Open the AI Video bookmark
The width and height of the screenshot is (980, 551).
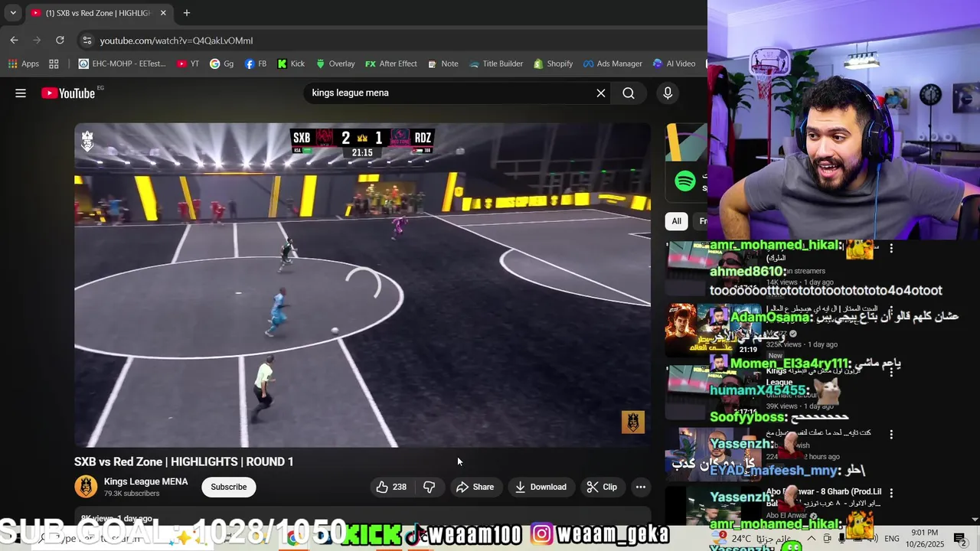(x=674, y=64)
